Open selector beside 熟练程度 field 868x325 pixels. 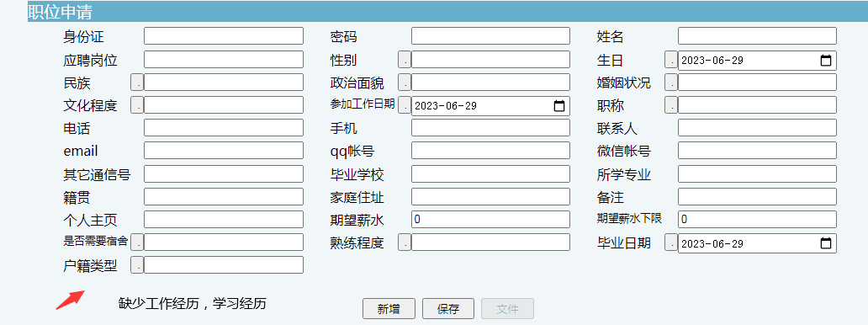coord(405,242)
